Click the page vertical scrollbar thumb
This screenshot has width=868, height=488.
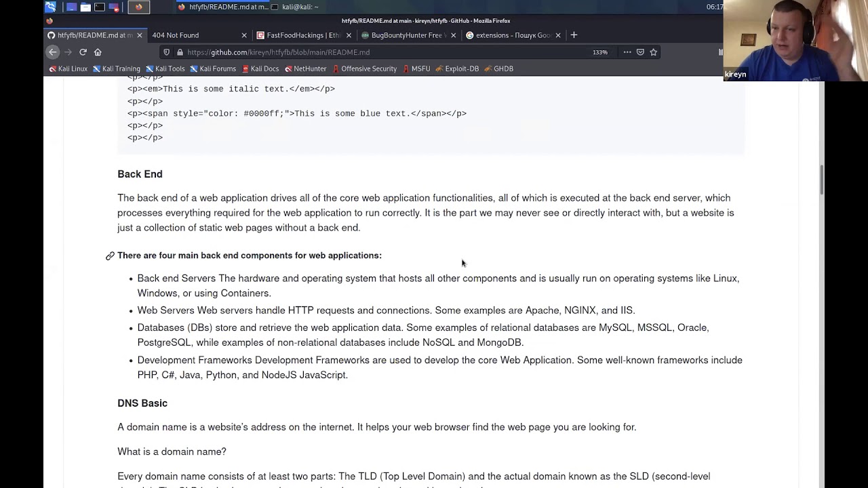(x=822, y=180)
